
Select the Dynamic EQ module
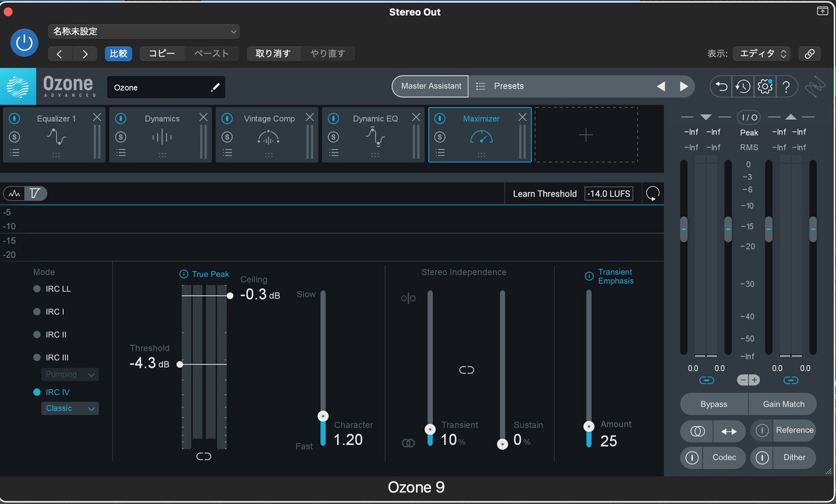pos(373,135)
